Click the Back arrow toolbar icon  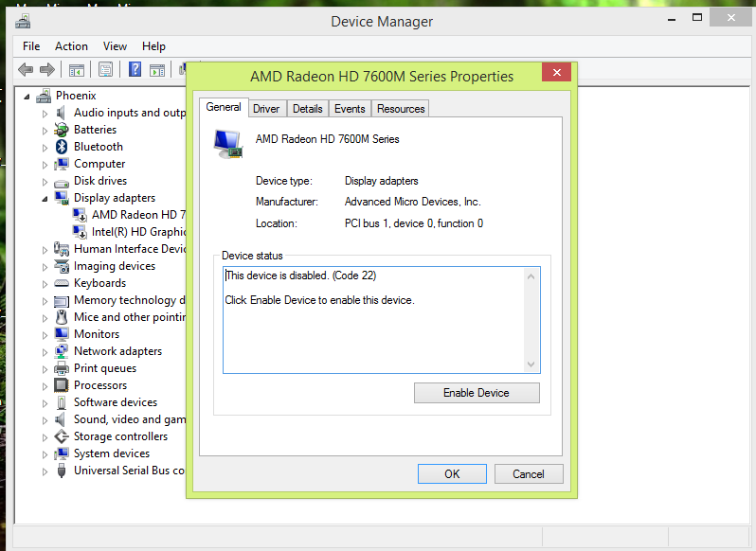(x=25, y=70)
